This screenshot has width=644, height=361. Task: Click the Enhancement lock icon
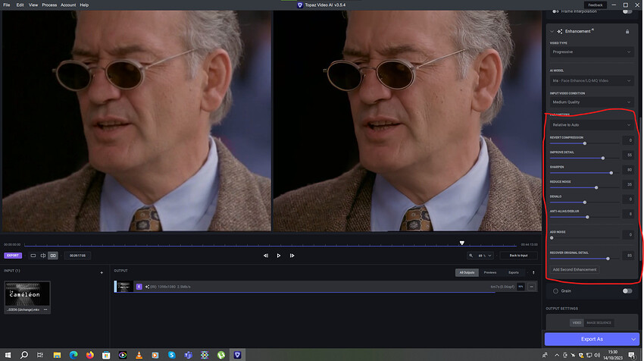pyautogui.click(x=627, y=31)
